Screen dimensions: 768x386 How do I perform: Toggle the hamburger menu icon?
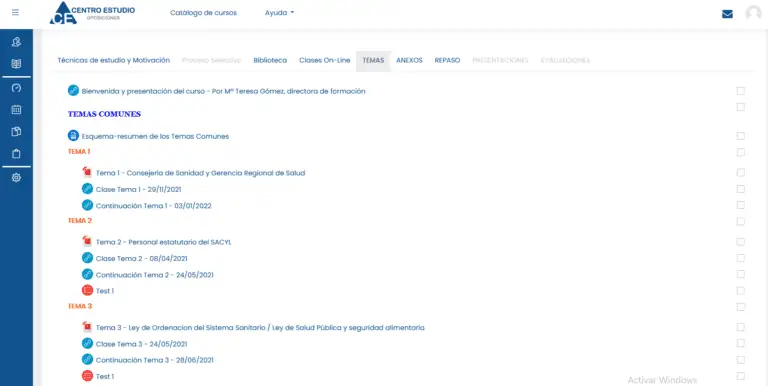[16, 13]
